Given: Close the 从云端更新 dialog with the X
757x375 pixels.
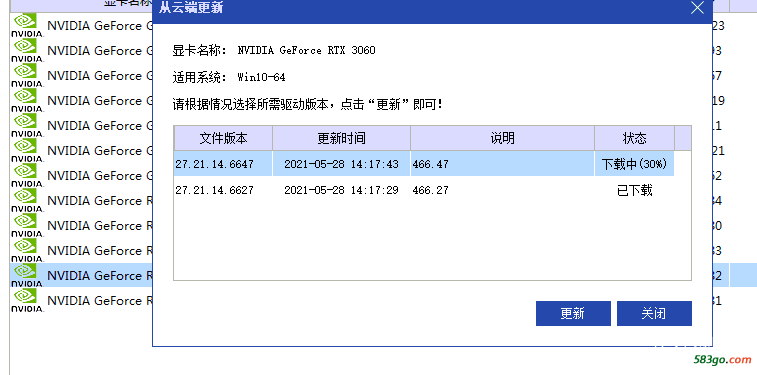Looking at the screenshot, I should click(x=697, y=8).
